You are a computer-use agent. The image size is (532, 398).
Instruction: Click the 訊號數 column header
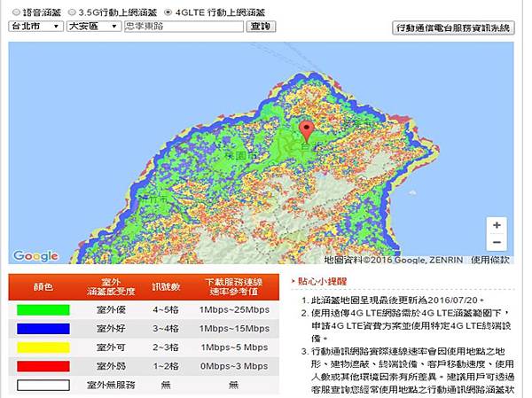pyautogui.click(x=166, y=287)
